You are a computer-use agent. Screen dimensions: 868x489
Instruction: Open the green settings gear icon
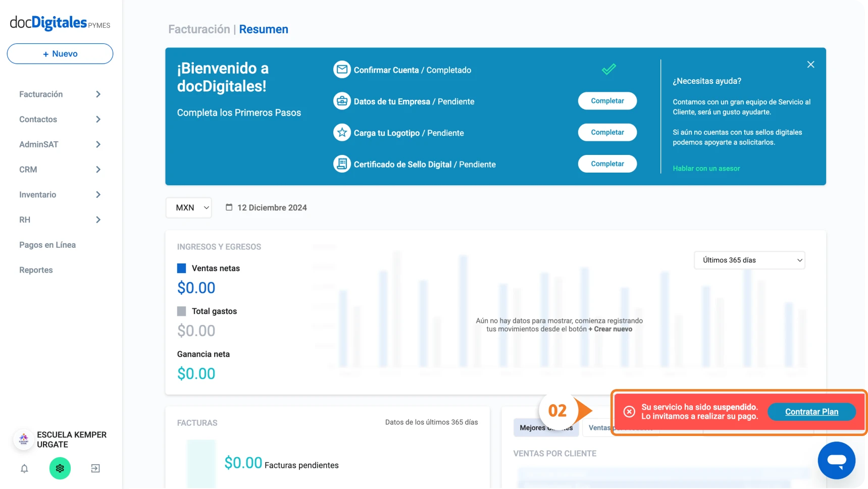click(x=60, y=469)
